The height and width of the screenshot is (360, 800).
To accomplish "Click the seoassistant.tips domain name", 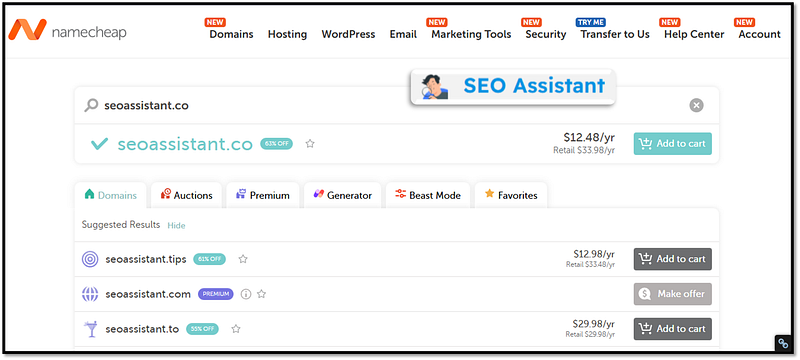I will (146, 259).
